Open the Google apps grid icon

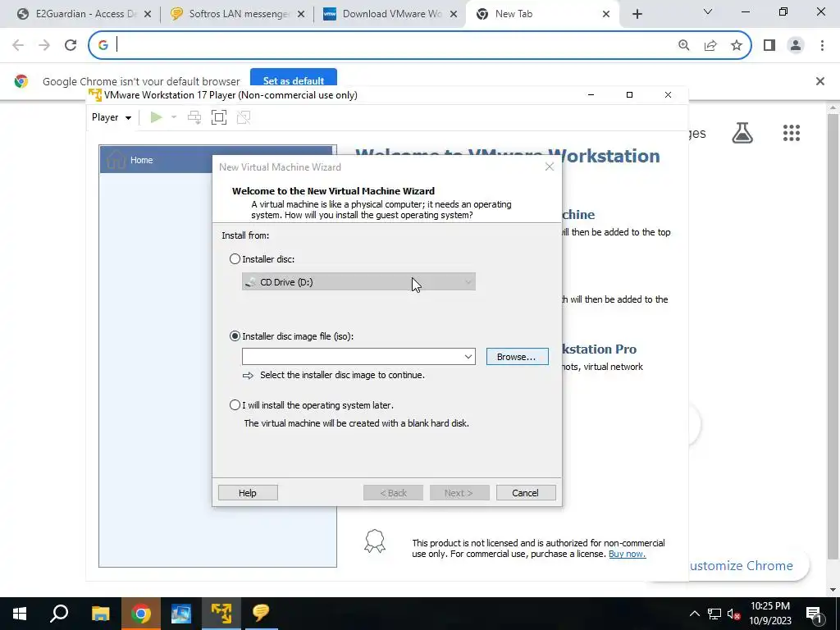click(x=792, y=133)
